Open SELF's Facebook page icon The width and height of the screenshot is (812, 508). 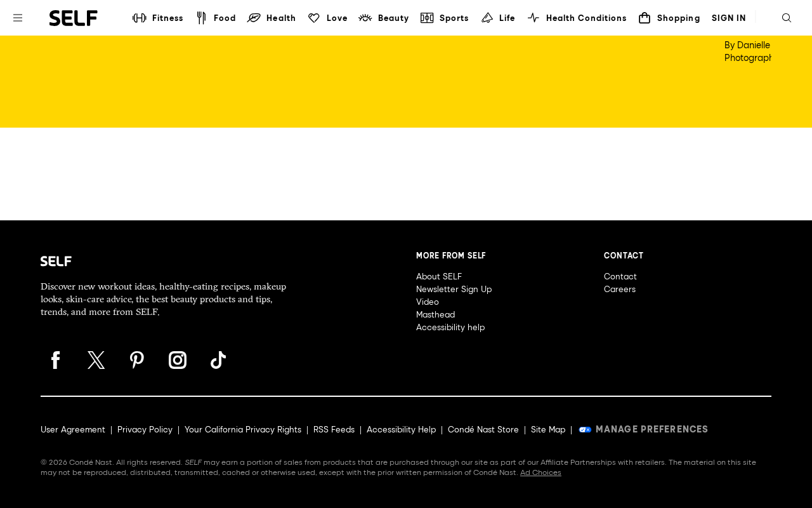point(56,360)
